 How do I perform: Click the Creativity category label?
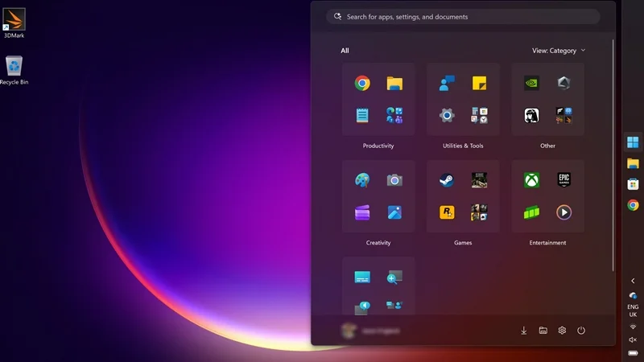[378, 243]
